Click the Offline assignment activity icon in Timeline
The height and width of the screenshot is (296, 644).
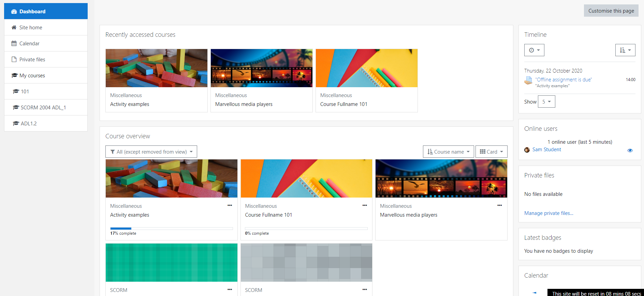coord(528,81)
